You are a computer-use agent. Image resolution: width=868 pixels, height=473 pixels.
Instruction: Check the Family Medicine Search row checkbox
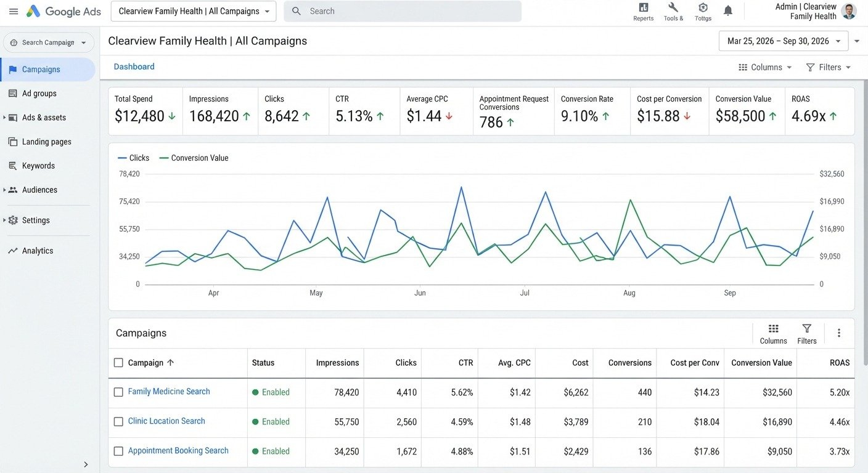[x=119, y=392]
